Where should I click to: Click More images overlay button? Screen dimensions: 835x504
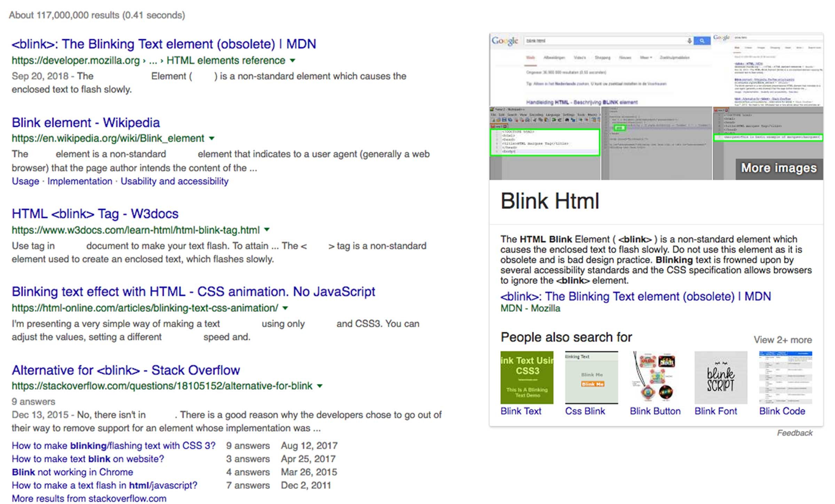pyautogui.click(x=779, y=168)
